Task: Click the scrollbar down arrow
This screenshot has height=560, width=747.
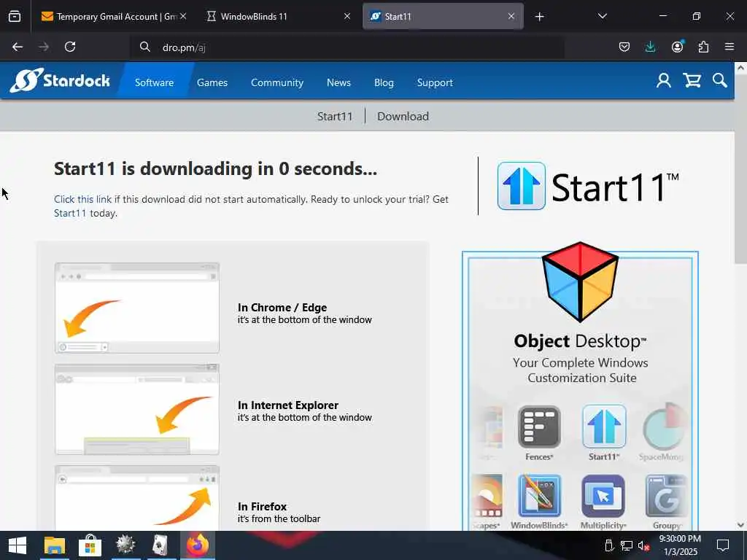Action: 741,525
